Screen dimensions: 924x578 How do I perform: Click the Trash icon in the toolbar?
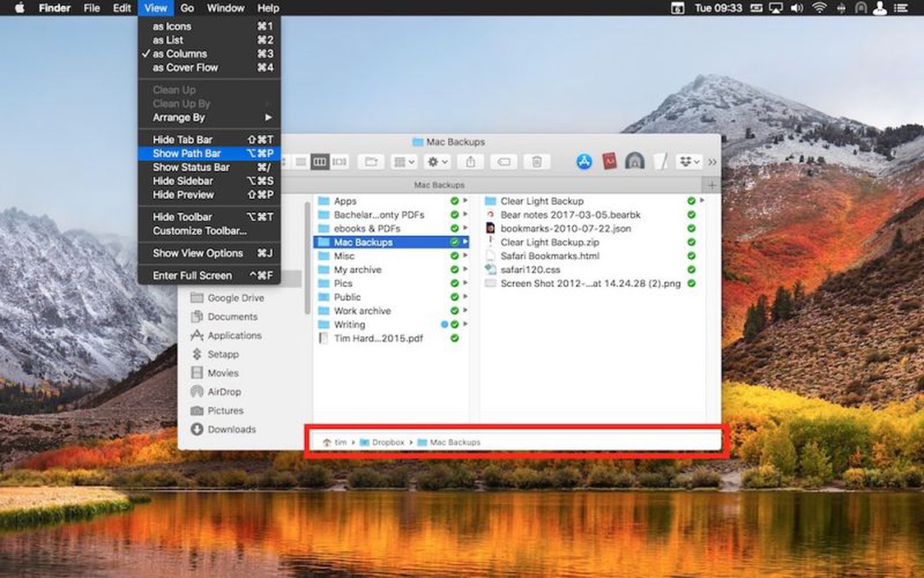pyautogui.click(x=536, y=162)
